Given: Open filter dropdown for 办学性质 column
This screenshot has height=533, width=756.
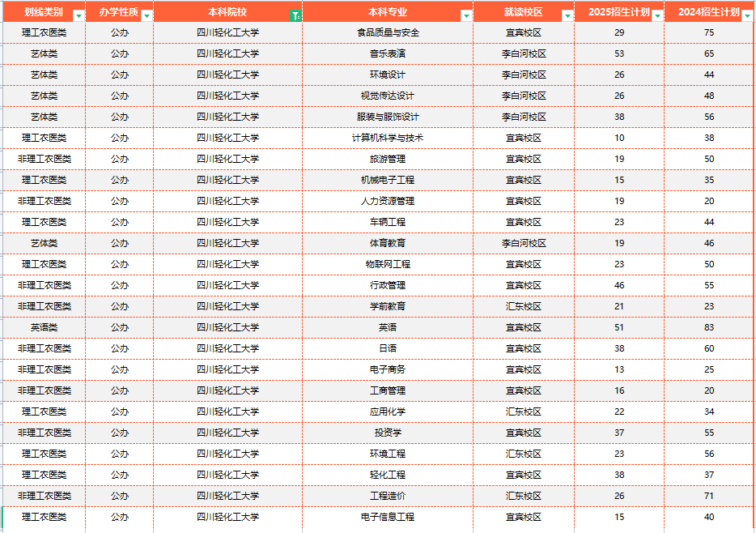Looking at the screenshot, I should pos(147,16).
